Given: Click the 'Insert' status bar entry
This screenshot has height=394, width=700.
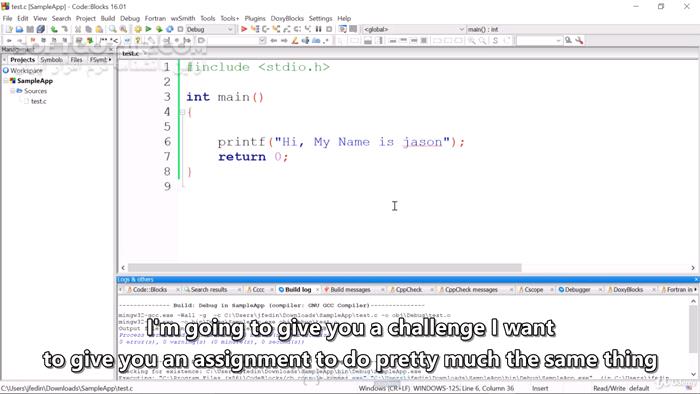Looking at the screenshot, I should point(540,389).
